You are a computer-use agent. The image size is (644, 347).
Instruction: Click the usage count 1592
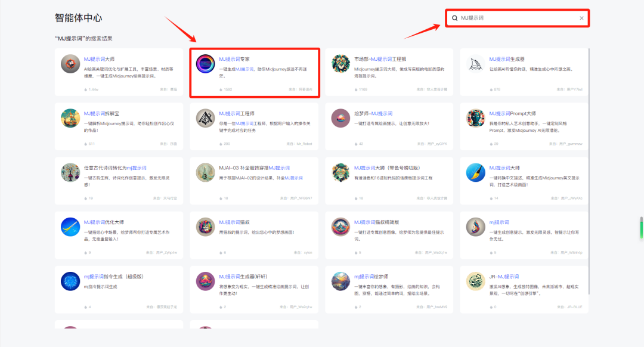tap(228, 89)
